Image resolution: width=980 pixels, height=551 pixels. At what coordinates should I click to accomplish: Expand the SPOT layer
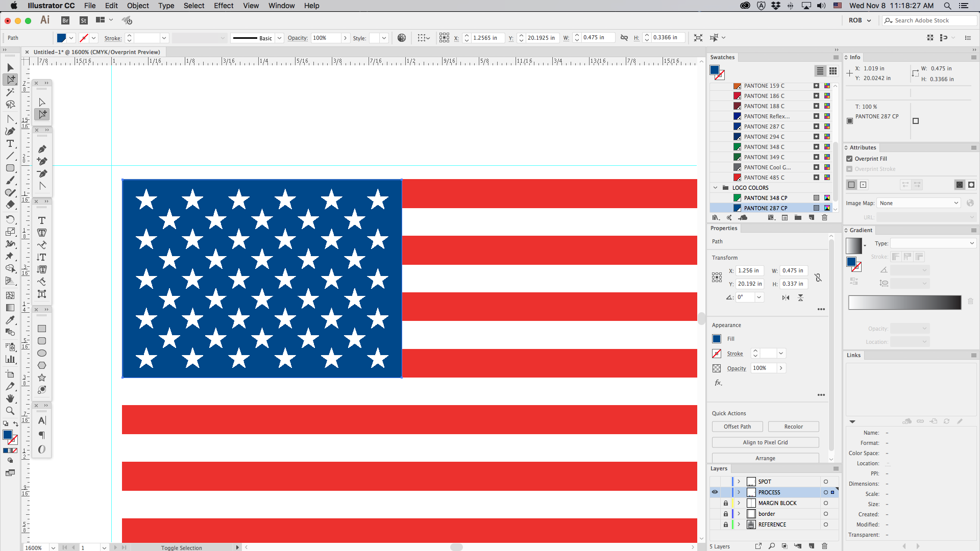point(739,482)
